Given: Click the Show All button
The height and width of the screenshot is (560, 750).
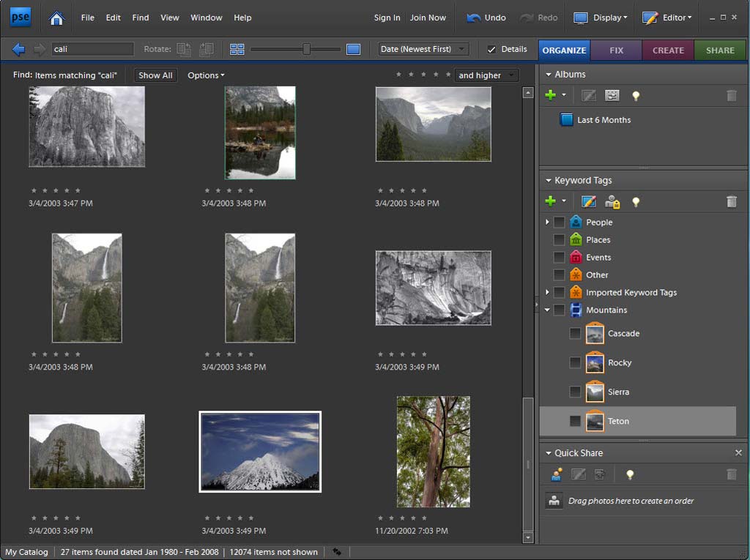Looking at the screenshot, I should [x=155, y=75].
